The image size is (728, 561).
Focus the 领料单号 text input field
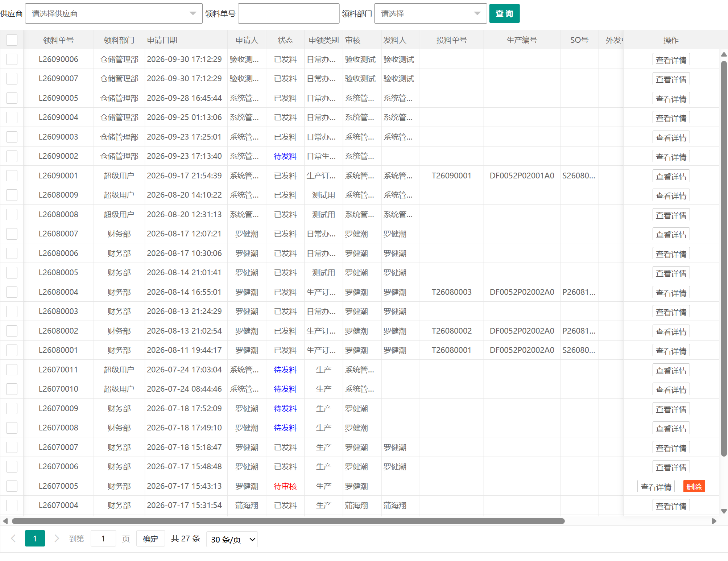[x=288, y=14]
